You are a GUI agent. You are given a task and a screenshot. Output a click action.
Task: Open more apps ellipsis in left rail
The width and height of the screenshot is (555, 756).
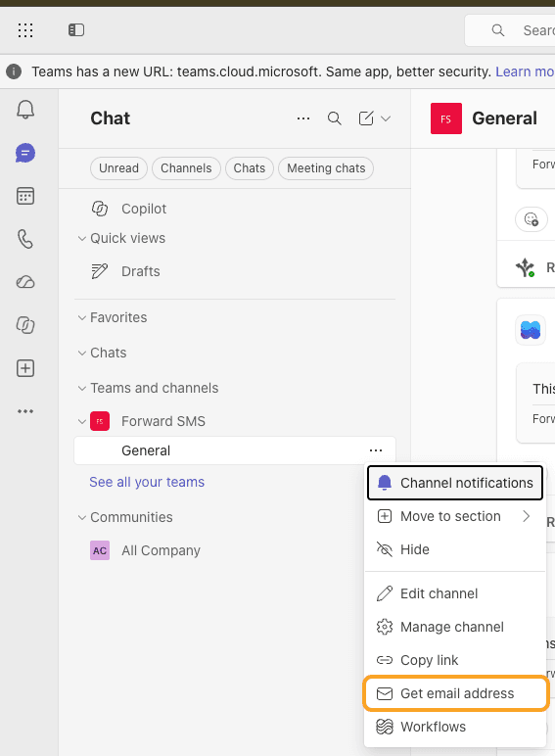click(x=25, y=411)
